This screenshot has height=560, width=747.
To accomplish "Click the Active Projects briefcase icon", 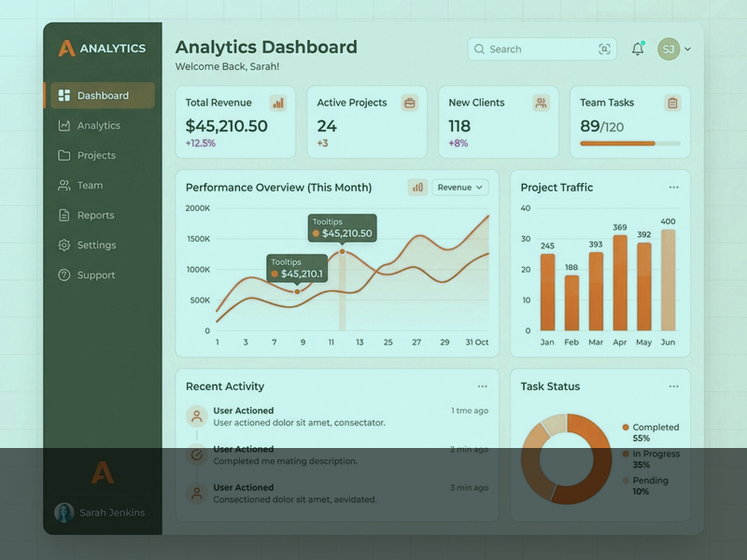I will [x=410, y=103].
